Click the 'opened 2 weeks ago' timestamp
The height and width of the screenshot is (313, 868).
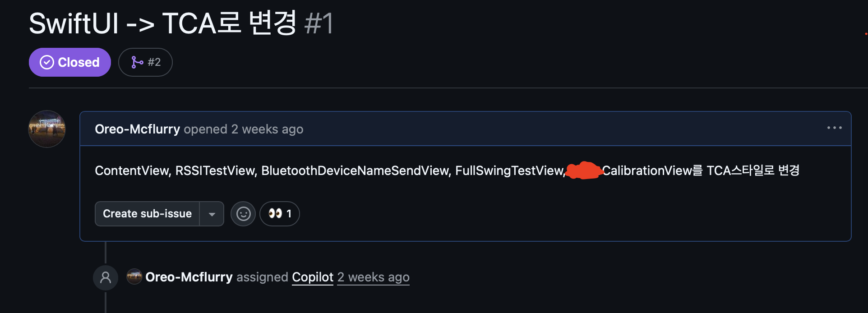[x=244, y=129]
